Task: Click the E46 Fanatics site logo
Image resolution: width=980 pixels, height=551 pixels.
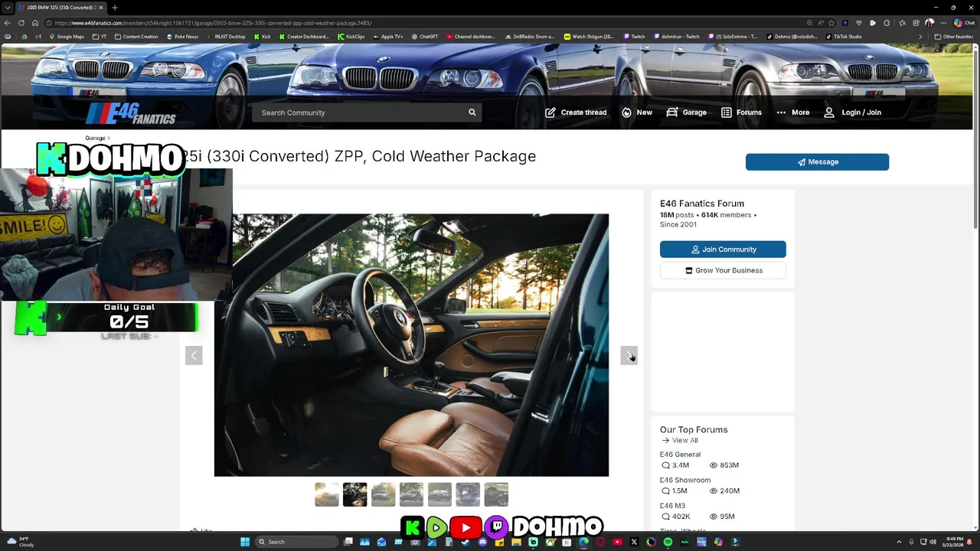Action: 131,113
